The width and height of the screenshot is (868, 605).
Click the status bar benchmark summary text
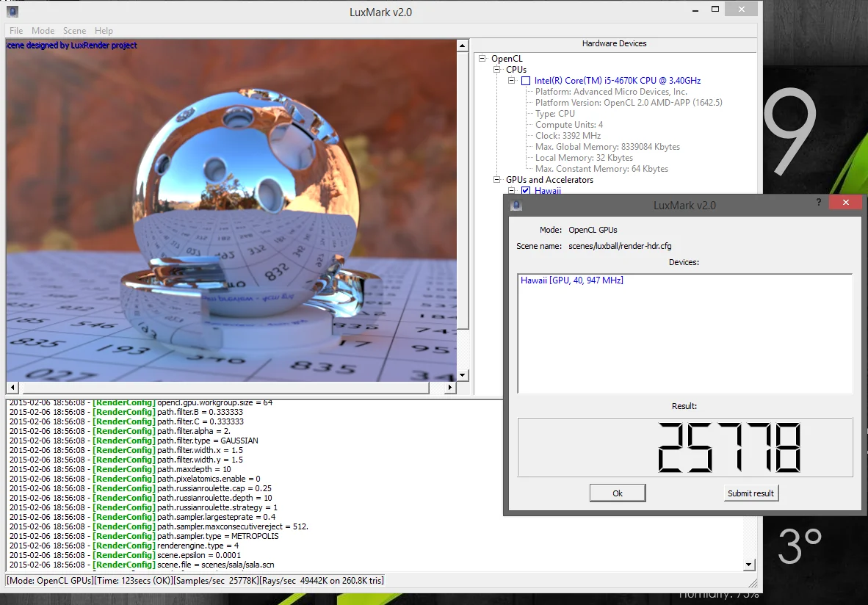point(195,581)
